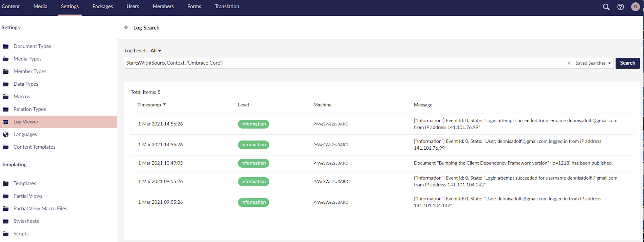Click the Content Templates folder icon
644x242 pixels.
[x=6, y=147]
